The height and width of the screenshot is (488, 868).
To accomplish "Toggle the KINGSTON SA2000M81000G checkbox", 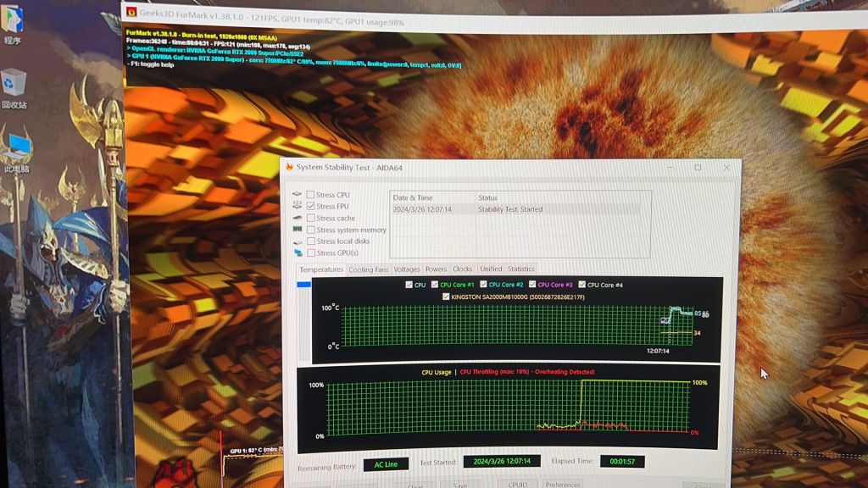I will pos(446,297).
